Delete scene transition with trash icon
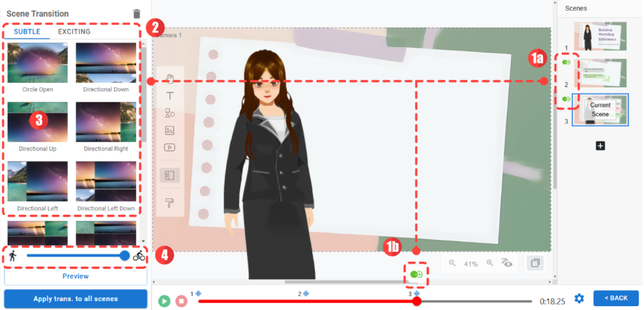 (137, 14)
